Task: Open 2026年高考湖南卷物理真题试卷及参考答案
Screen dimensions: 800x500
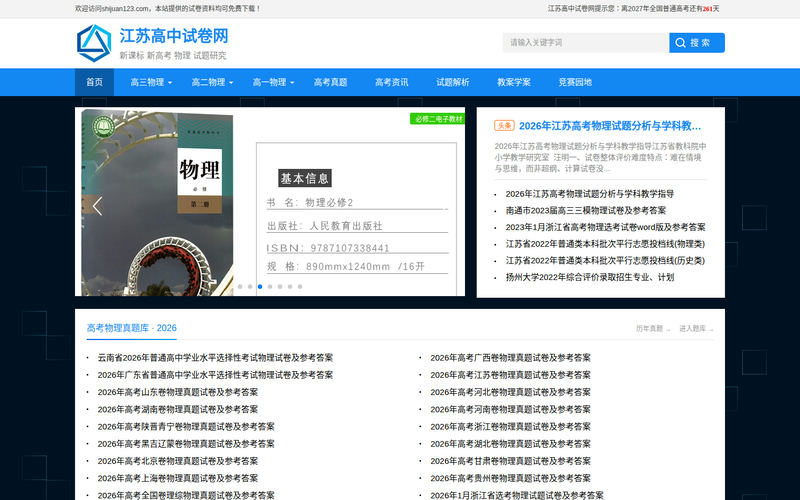Action: [x=178, y=410]
